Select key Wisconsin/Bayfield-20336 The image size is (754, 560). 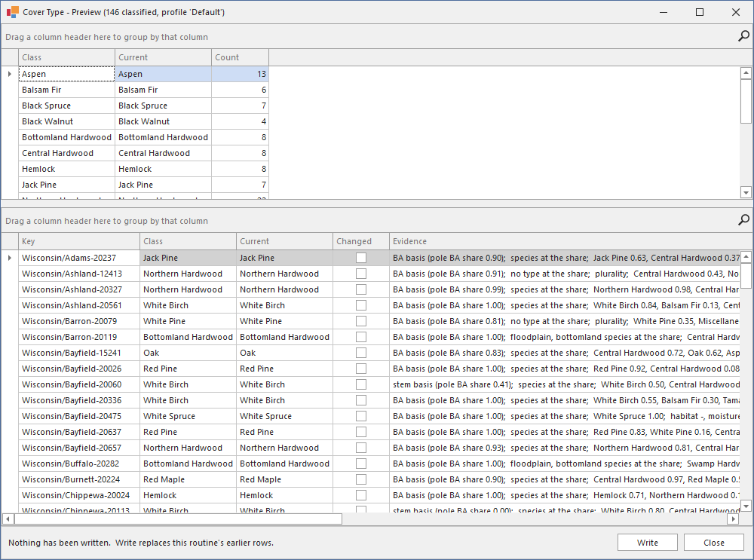pos(79,400)
